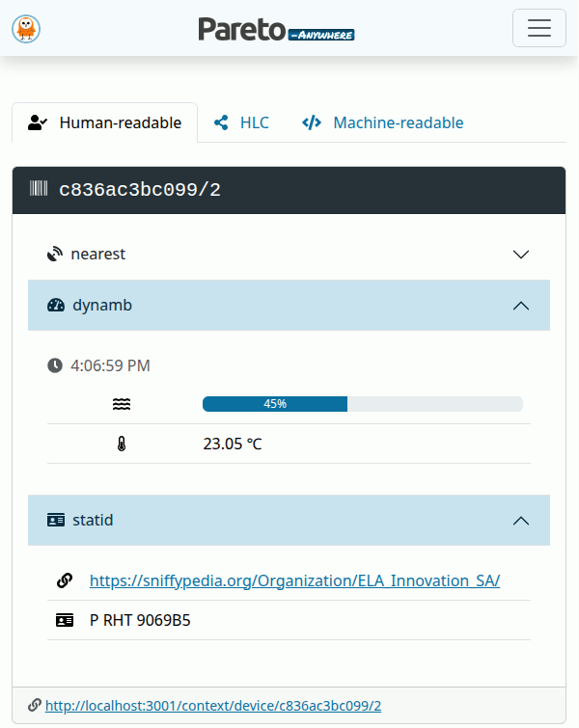This screenshot has height=728, width=579.
Task: Switch to the Machine-readable tab
Action: click(382, 122)
